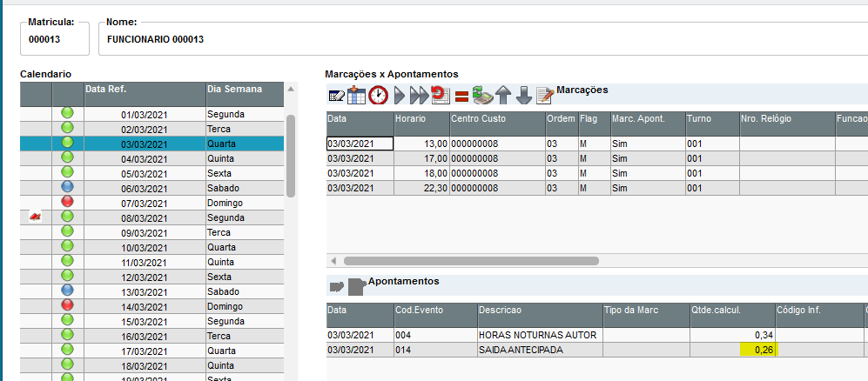Image resolution: width=868 pixels, height=381 pixels.
Task: Click the Turno column header
Action: (712, 124)
